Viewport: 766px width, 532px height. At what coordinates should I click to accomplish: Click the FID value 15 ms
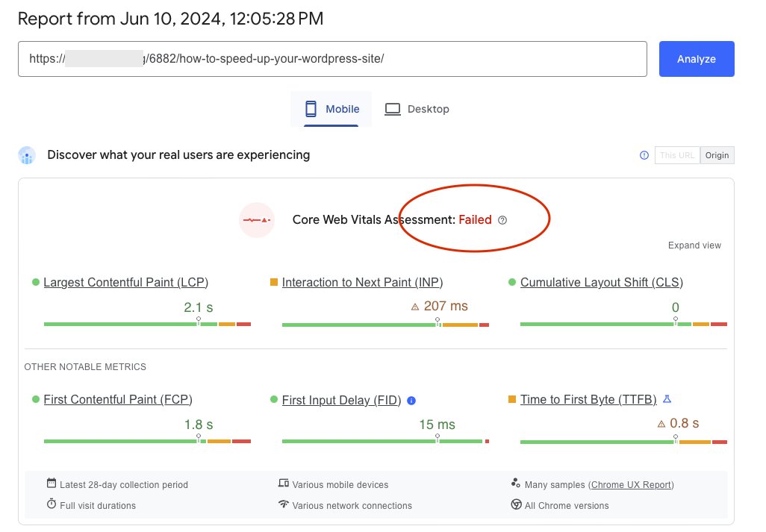437,425
